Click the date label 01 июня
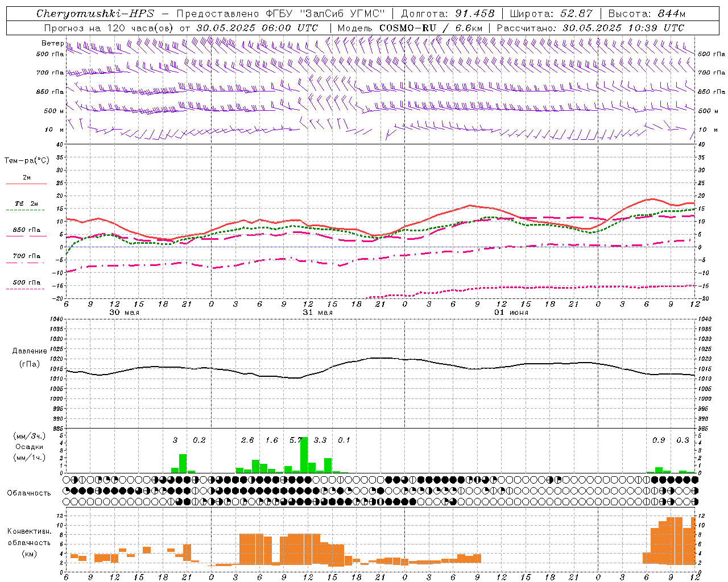The image size is (728, 582). coord(511,312)
